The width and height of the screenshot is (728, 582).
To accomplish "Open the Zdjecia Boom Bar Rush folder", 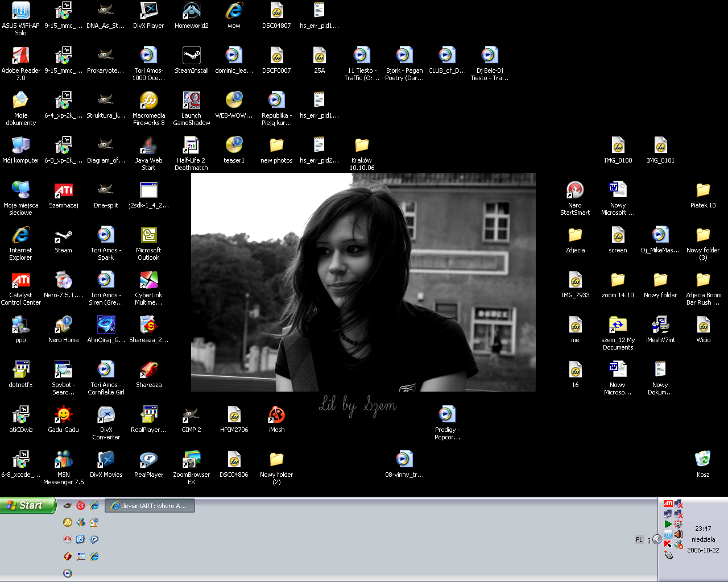I will tap(703, 288).
